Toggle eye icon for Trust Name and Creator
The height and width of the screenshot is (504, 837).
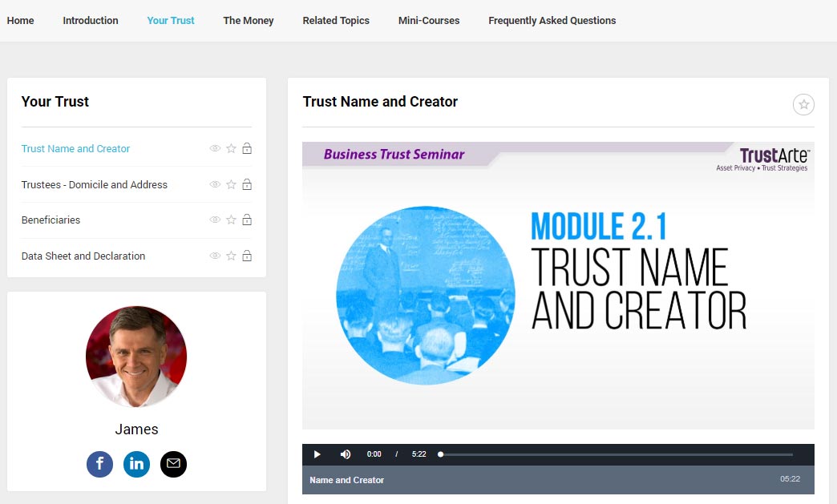[x=215, y=148]
